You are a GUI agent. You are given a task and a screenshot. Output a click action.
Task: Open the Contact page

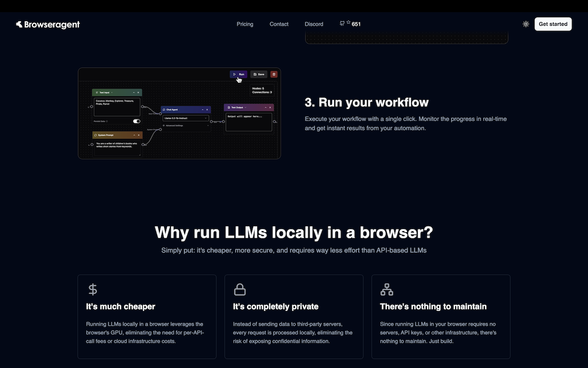[279, 24]
